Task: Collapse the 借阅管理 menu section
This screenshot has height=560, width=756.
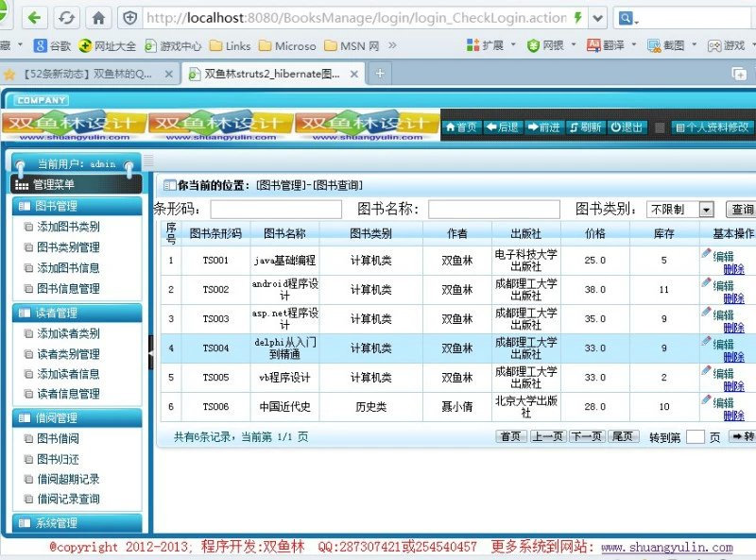Action: coord(77,418)
